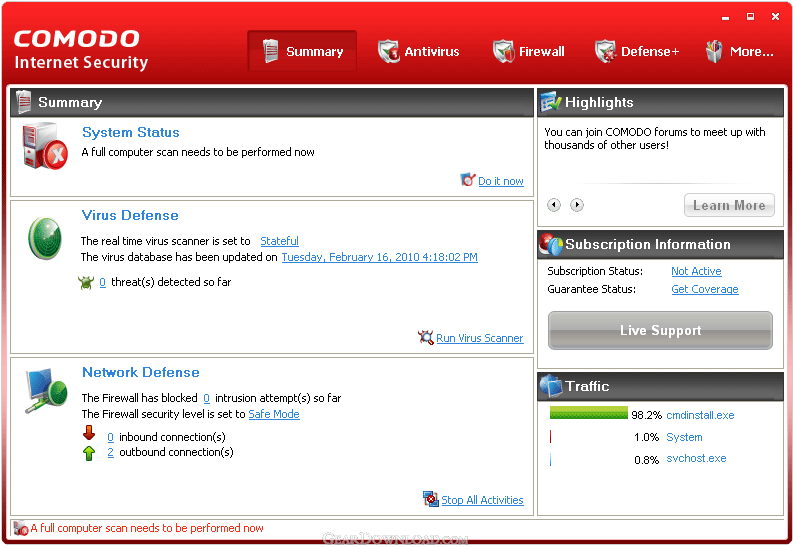The image size is (793, 548).
Task: Click svchost.exe in Traffic list
Action: click(696, 459)
